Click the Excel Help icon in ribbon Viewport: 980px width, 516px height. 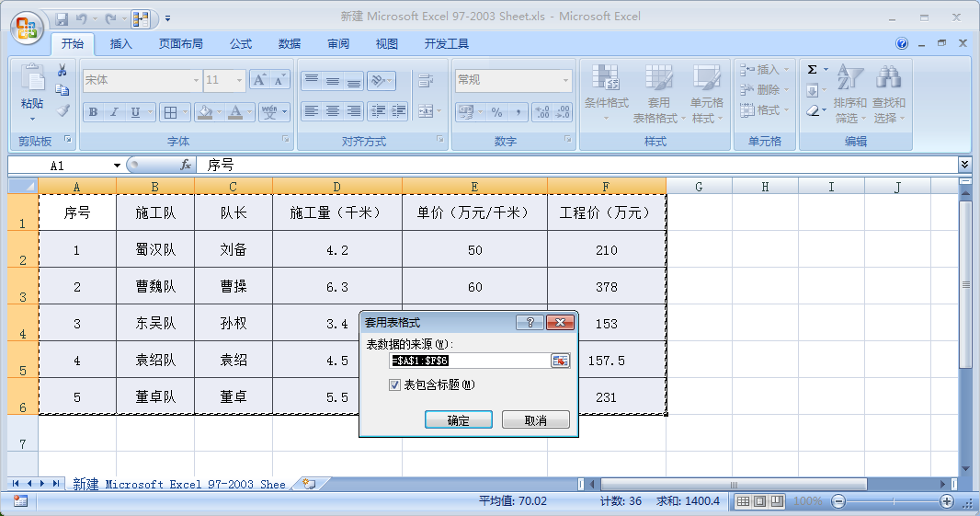[902, 43]
